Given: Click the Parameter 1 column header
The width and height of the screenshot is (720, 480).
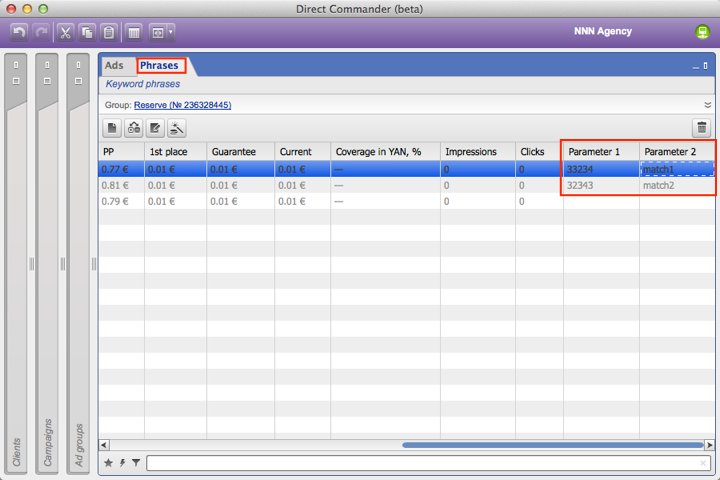Looking at the screenshot, I should click(601, 152).
